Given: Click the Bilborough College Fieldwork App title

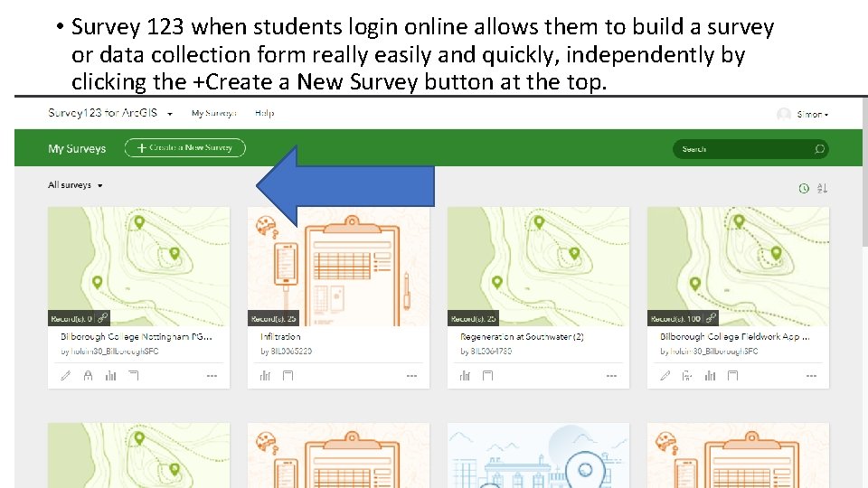Looking at the screenshot, I should tap(735, 336).
